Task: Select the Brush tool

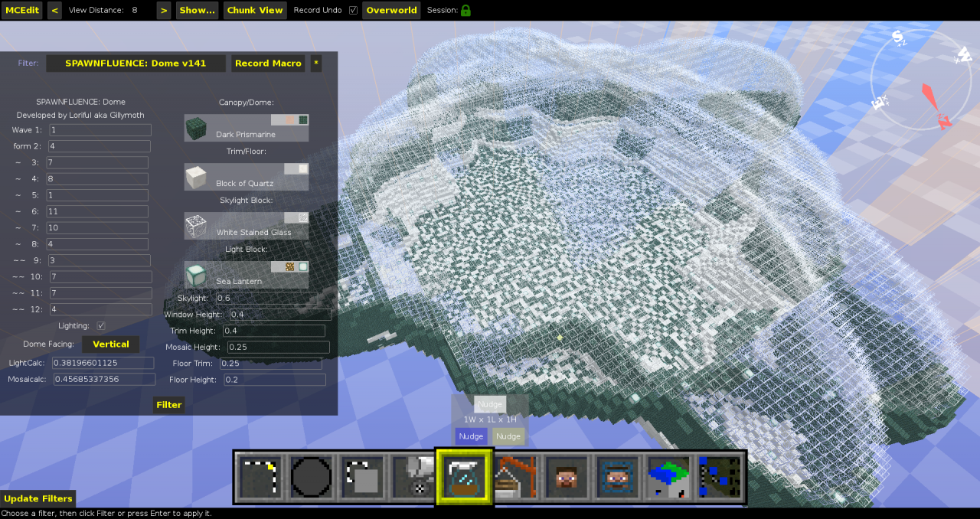Action: pos(311,476)
